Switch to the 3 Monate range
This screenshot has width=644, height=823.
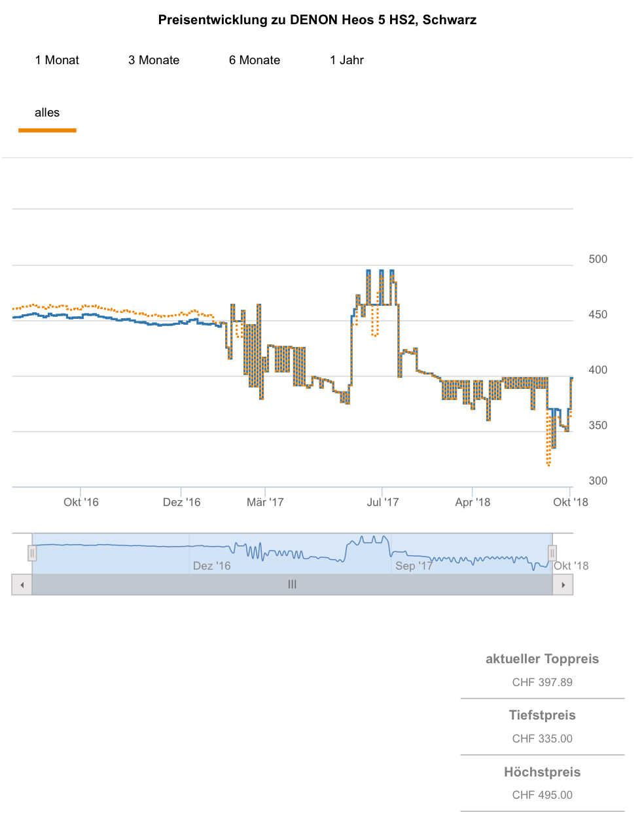[154, 60]
